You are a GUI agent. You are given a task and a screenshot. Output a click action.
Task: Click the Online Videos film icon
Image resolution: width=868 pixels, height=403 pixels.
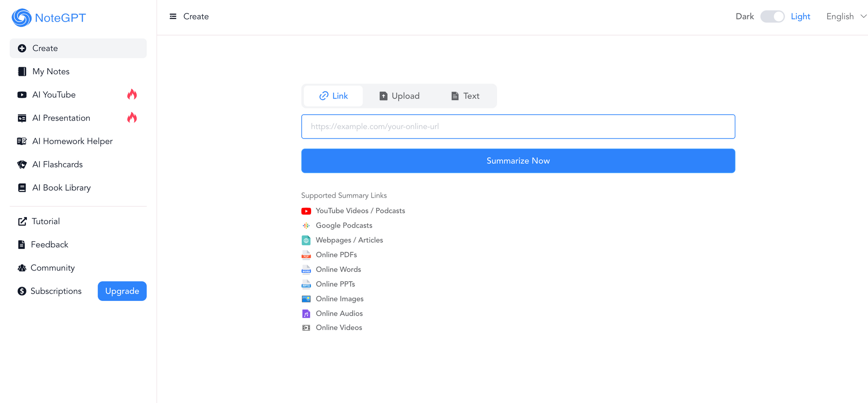click(x=306, y=328)
